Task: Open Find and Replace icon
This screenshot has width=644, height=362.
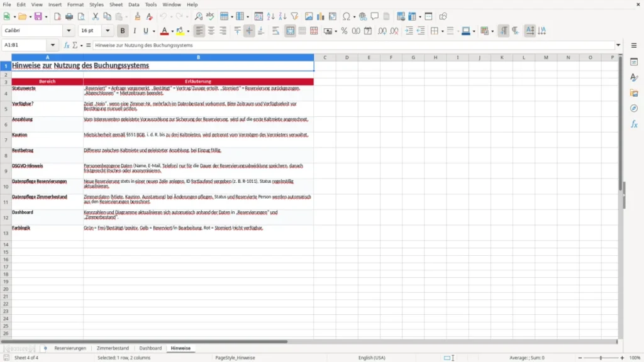Action: click(198, 16)
